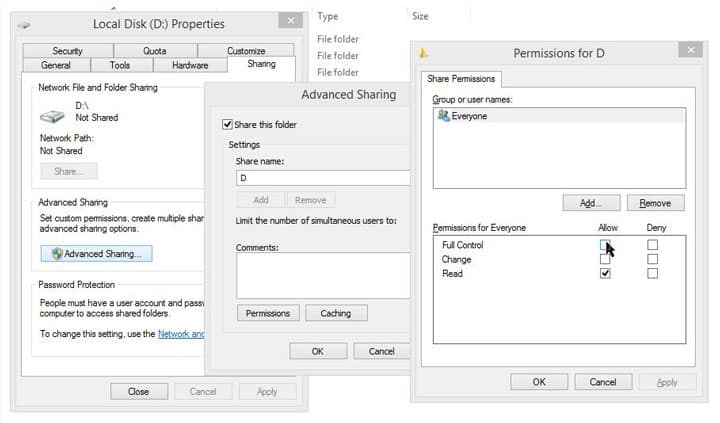Open the Network and Sharing link
Viewport: 720px width, 423px height.
tap(181, 334)
